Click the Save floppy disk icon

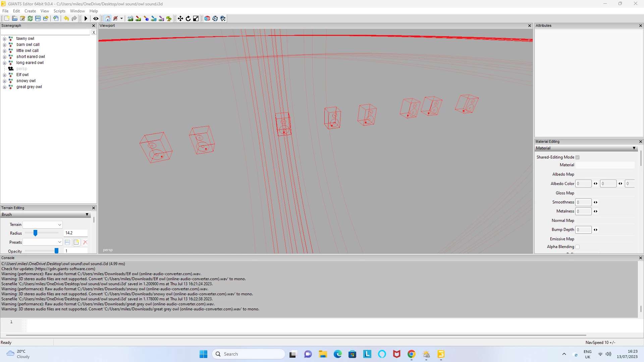coord(38,18)
